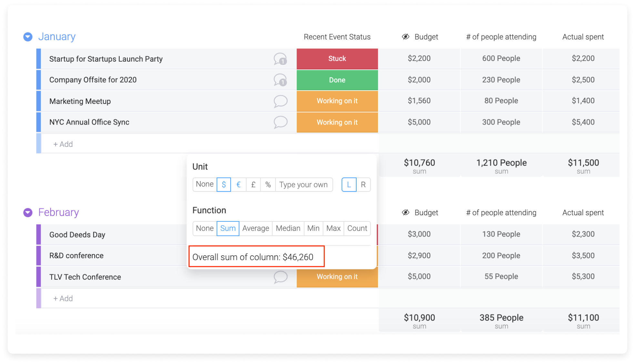Select the Average function
635x364 pixels.
(x=256, y=228)
